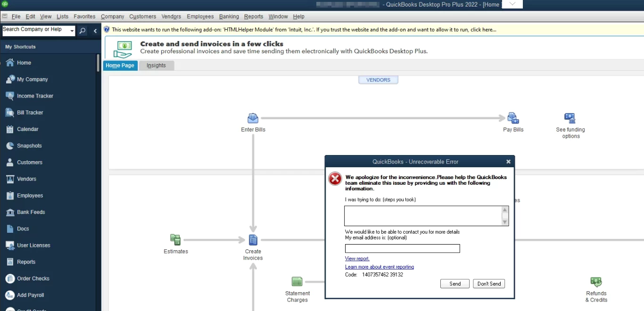Click the HTMLHelper add-on notification bar
Viewport: 644px width, 311px height.
373,29
